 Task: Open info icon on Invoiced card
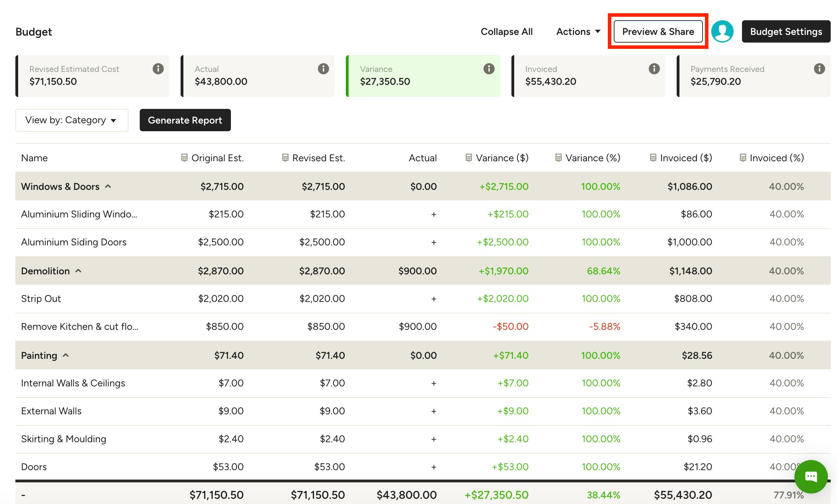[654, 69]
